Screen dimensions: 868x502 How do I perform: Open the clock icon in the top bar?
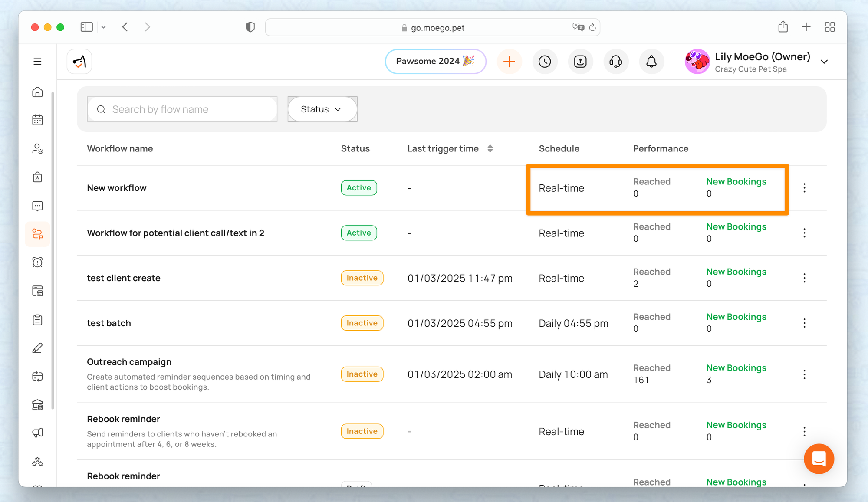tap(545, 62)
